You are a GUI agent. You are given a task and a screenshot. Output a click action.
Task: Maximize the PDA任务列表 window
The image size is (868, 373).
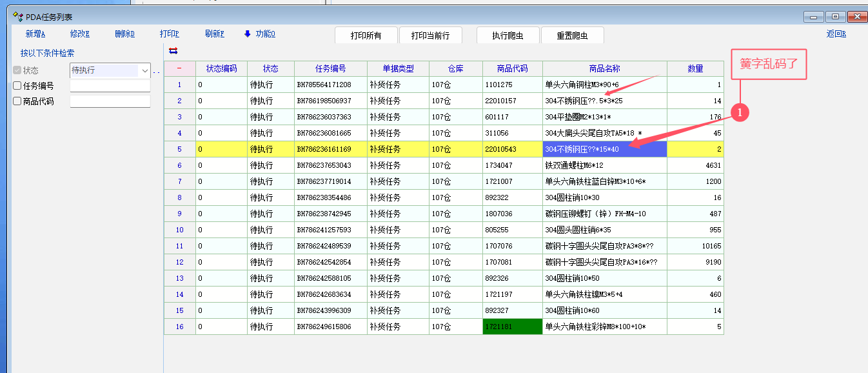(x=836, y=17)
